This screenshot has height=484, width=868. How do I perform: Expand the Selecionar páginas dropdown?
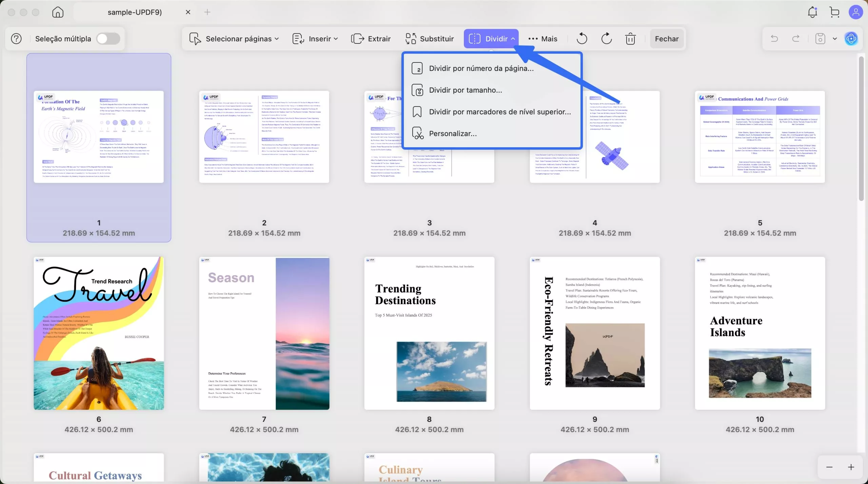(x=234, y=39)
